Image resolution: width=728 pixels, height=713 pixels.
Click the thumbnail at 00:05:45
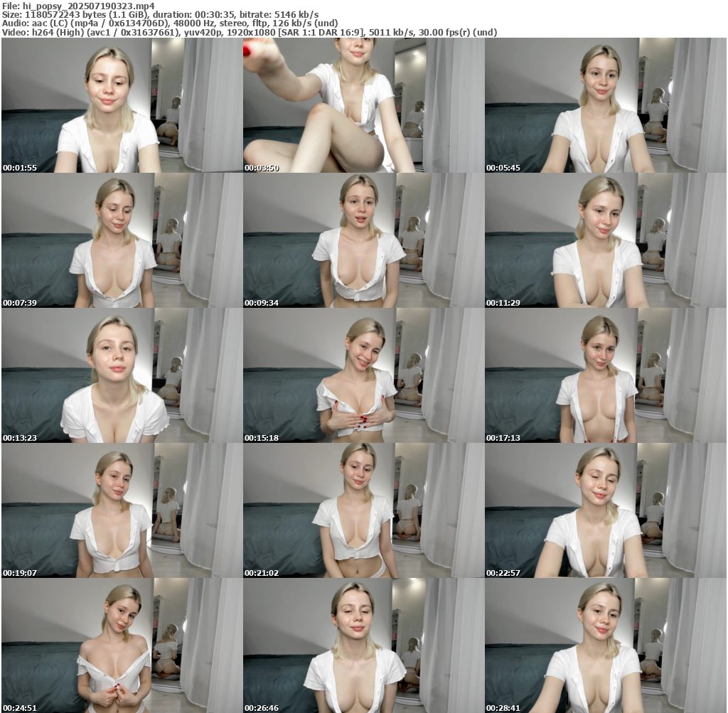605,105
